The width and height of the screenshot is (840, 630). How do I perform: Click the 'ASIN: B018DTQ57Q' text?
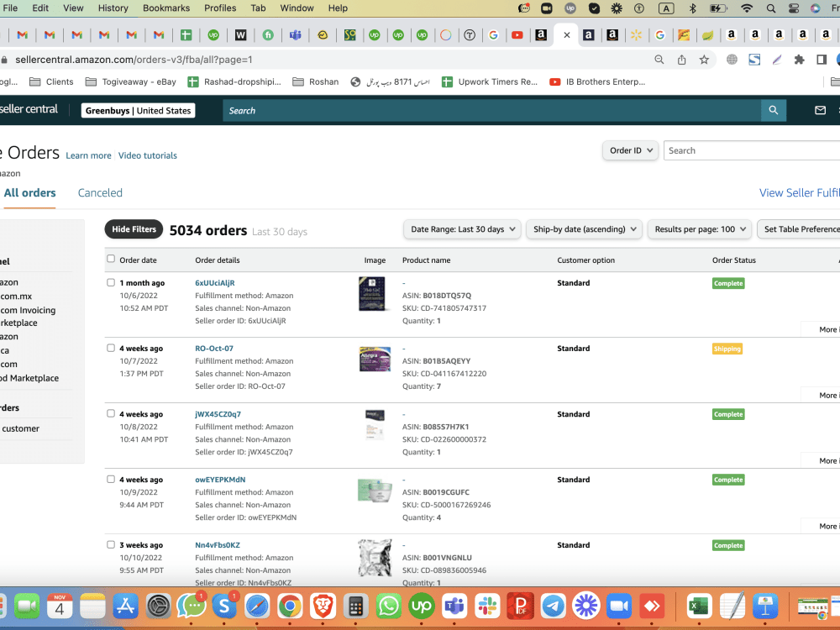(x=437, y=295)
